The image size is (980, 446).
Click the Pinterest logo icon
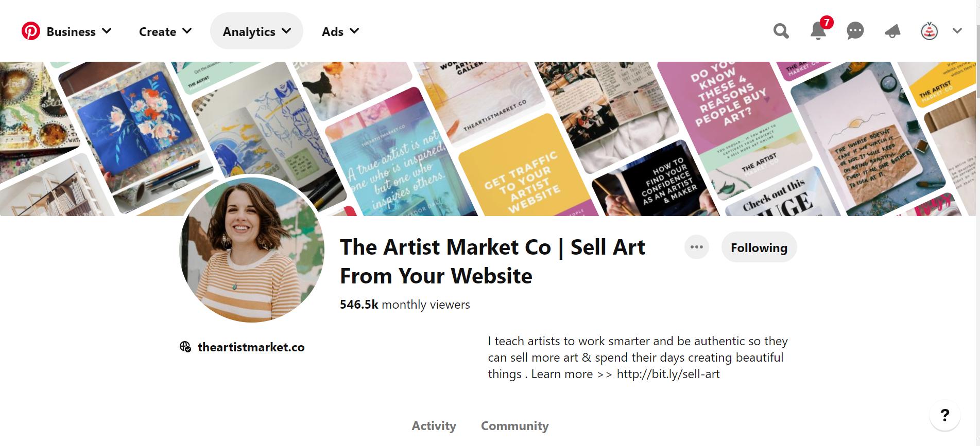click(x=31, y=31)
